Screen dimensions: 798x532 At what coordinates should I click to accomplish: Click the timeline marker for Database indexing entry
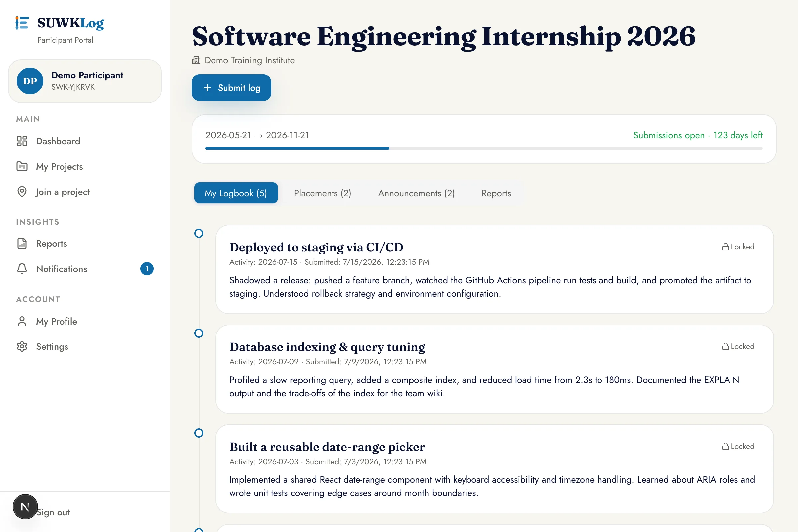(x=199, y=333)
